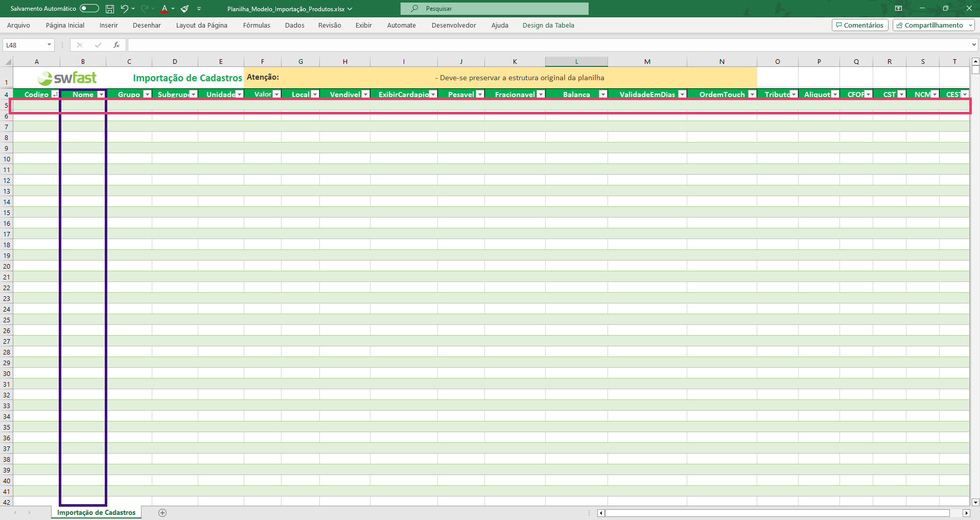Select the Importação de Cadastros sheet tab
The height and width of the screenshot is (520, 980).
96,512
